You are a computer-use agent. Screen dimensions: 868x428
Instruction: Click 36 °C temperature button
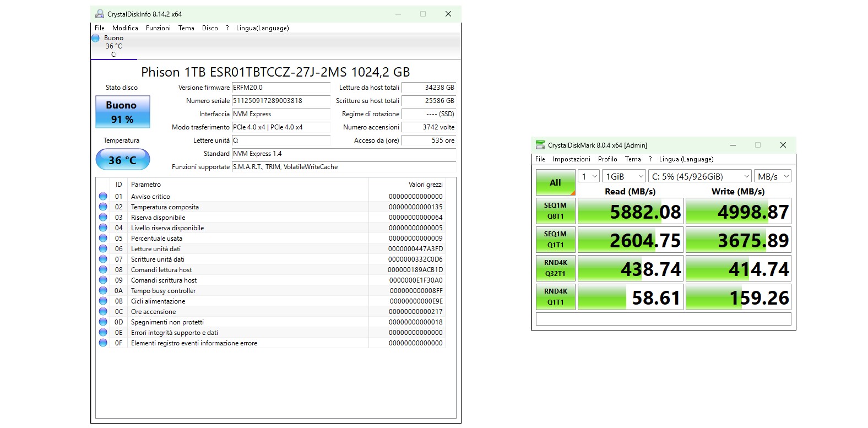click(123, 160)
